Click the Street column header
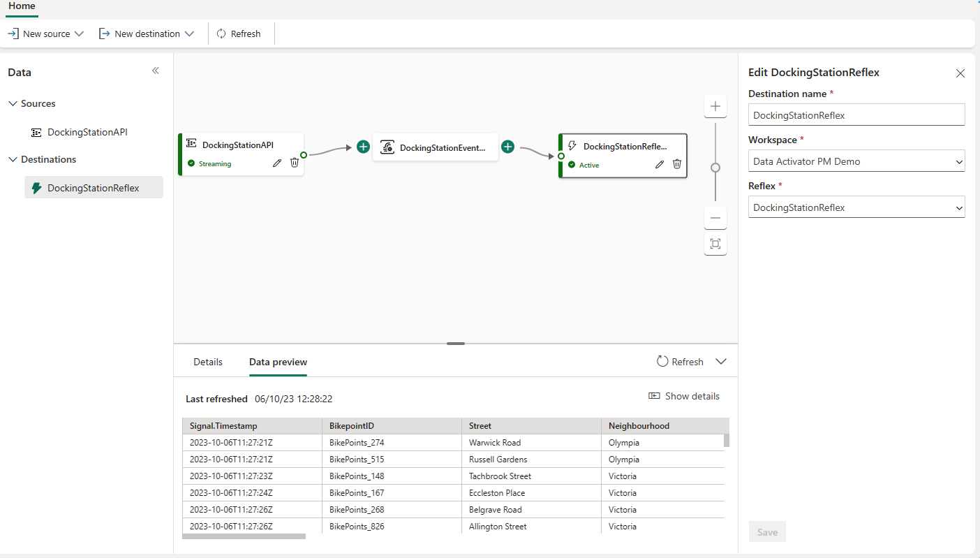This screenshot has height=558, width=980. 531,426
